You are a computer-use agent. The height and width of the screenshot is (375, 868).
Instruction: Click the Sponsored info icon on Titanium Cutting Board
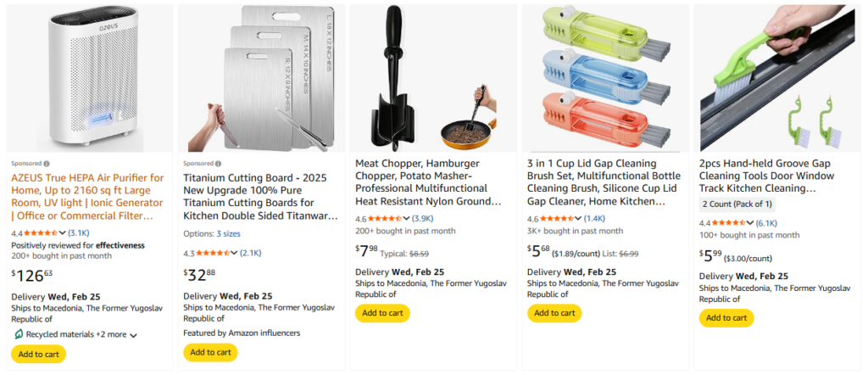[x=219, y=163]
